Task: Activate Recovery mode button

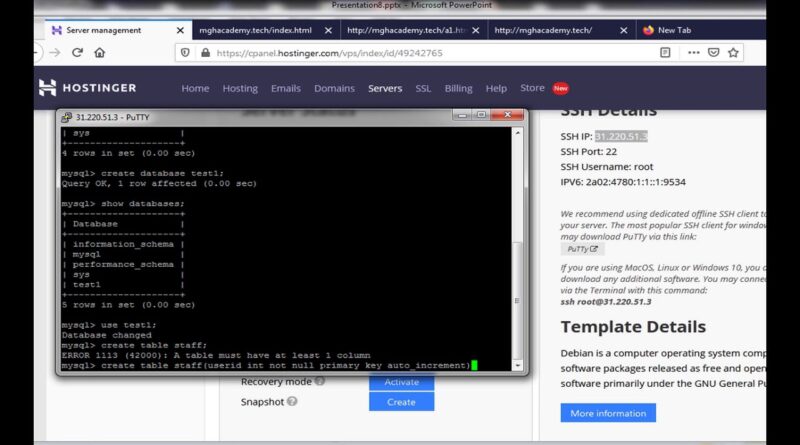Action: pyautogui.click(x=402, y=382)
